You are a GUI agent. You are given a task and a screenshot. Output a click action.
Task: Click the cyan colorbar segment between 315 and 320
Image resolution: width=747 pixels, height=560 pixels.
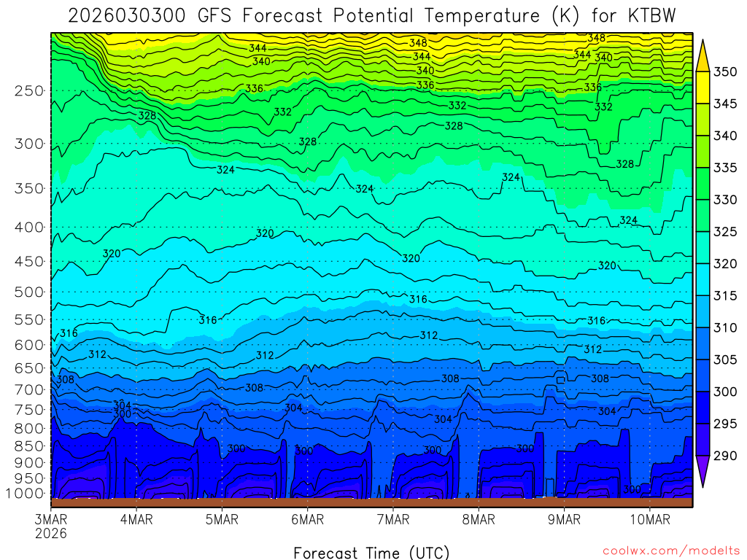(703, 279)
